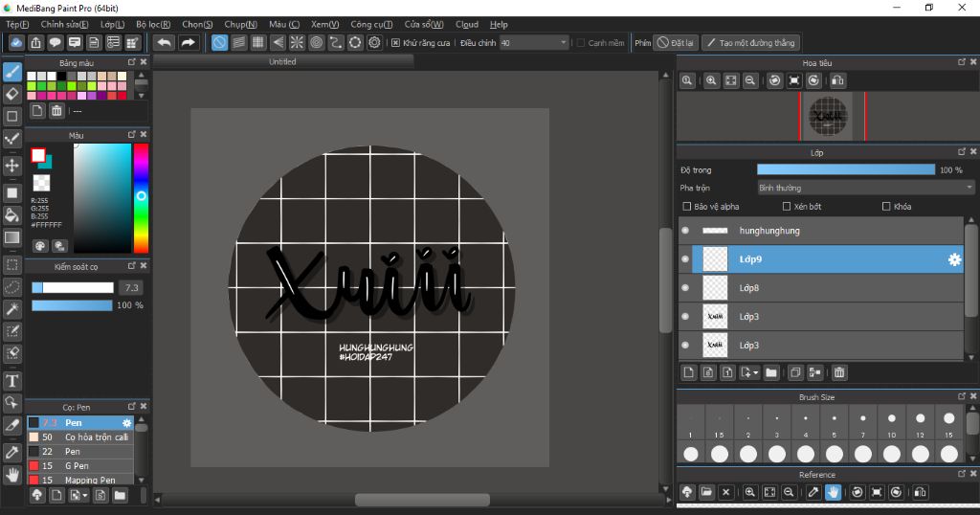Hide the Lớp9 layer
Screen dimensions: 980x515
click(685, 258)
